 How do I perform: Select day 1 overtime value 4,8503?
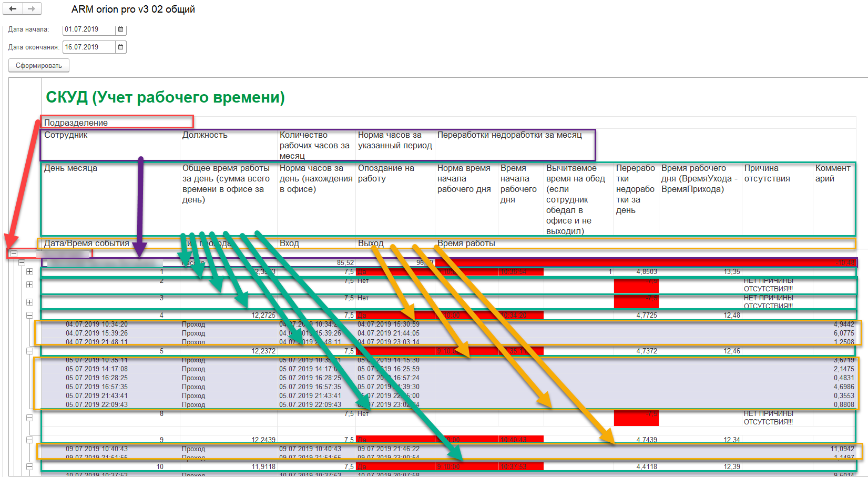pyautogui.click(x=647, y=272)
